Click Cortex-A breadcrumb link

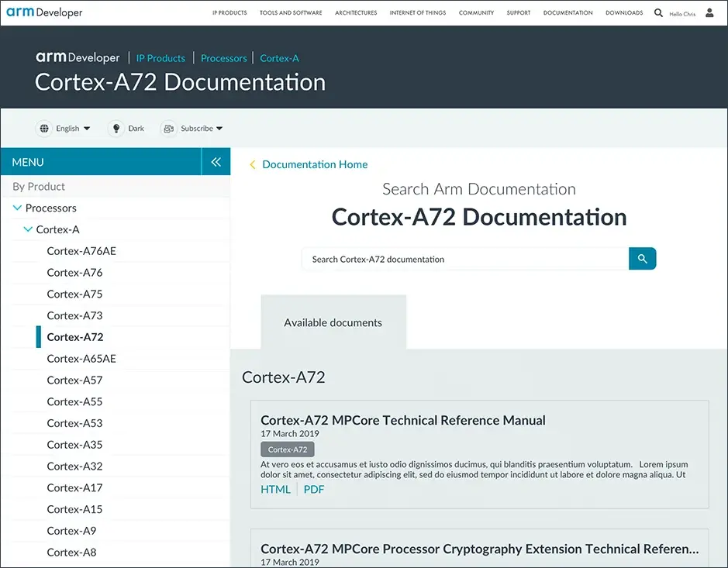[280, 58]
